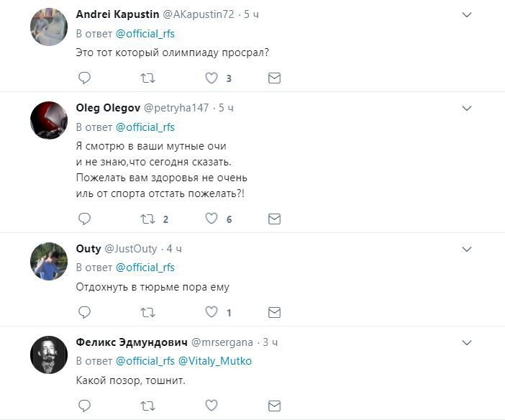Viewport: 505px width, 420px height.
Task: Like Oleg Olegov's tweet
Action: 211,219
